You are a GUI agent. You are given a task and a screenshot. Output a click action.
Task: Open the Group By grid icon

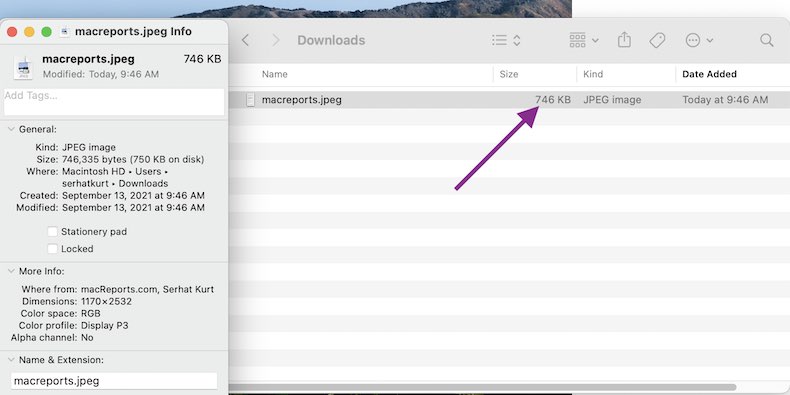(x=577, y=40)
